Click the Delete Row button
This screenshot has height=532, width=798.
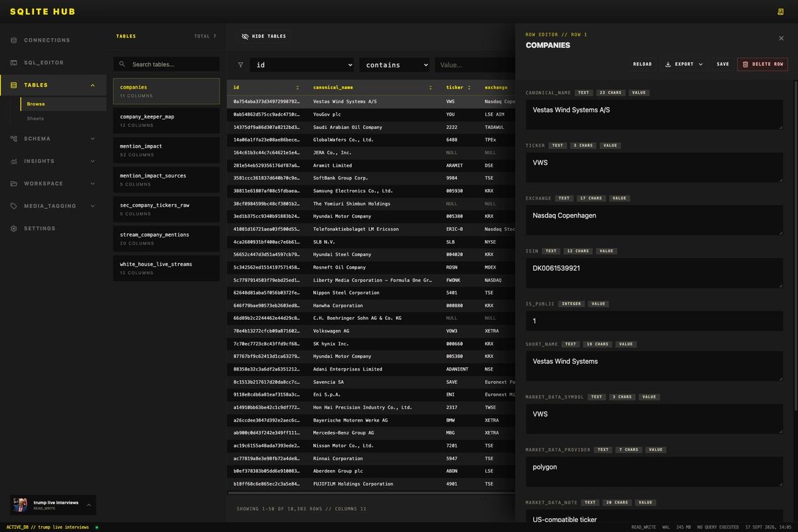coord(763,65)
